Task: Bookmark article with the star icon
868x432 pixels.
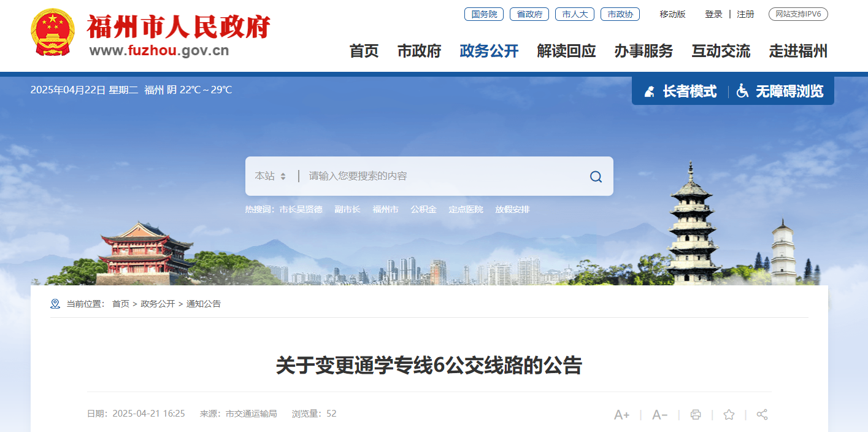Action: click(729, 415)
